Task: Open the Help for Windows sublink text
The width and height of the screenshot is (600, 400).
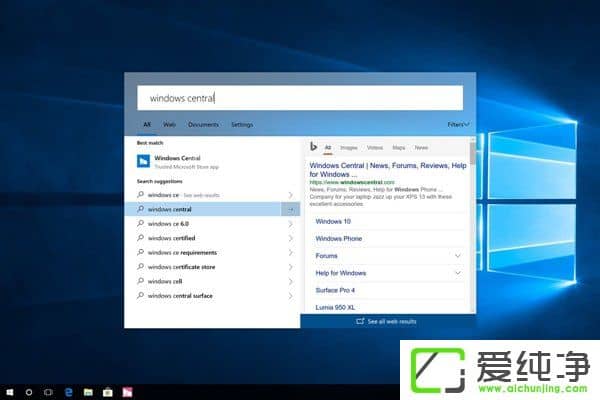Action: 341,273
